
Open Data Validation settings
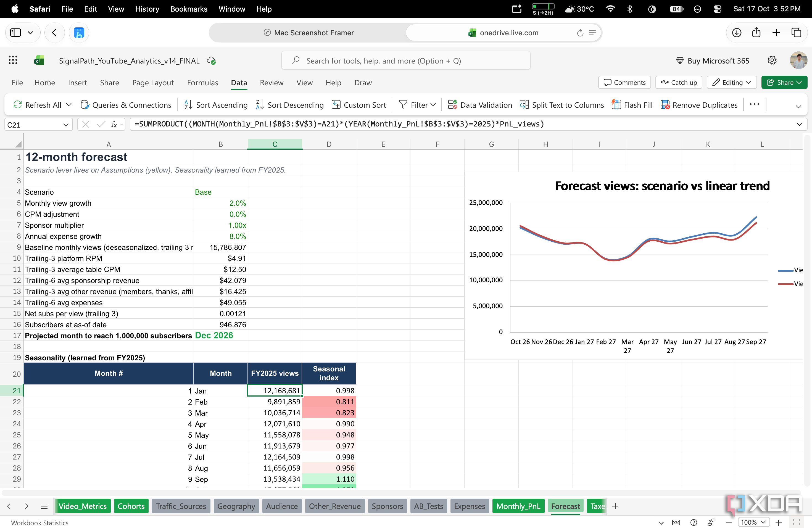pos(480,105)
